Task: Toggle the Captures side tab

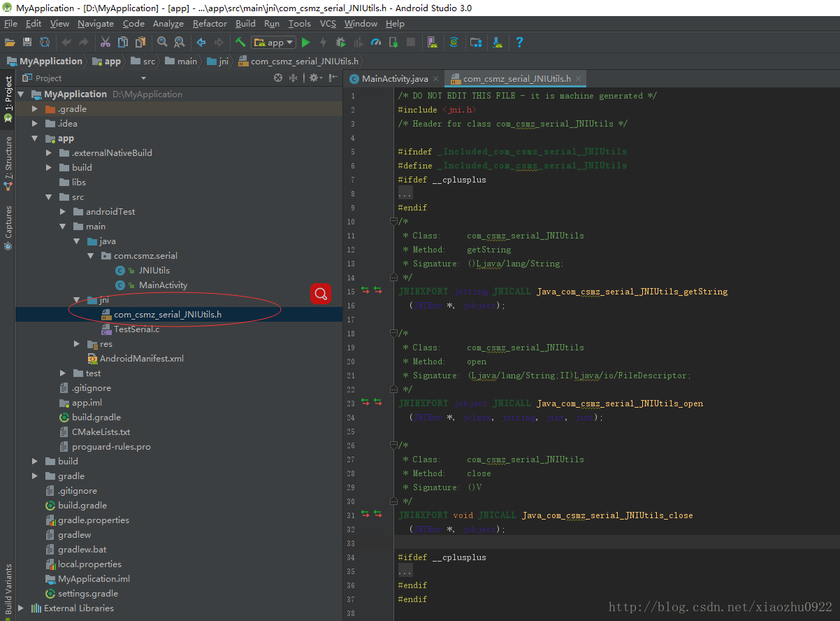Action: coord(8,227)
